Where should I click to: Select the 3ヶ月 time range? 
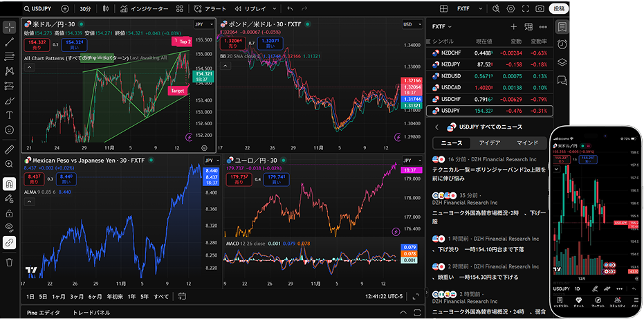point(77,296)
